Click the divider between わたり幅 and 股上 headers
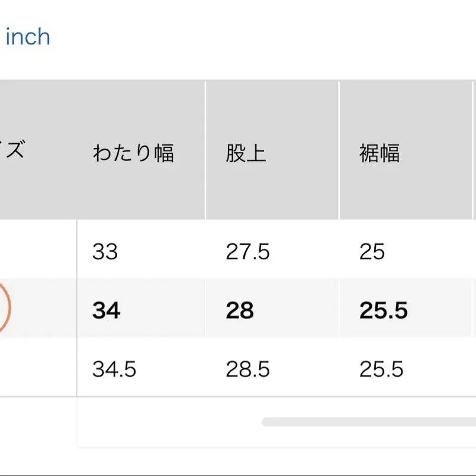Image resolution: width=476 pixels, height=476 pixels. pos(205,151)
